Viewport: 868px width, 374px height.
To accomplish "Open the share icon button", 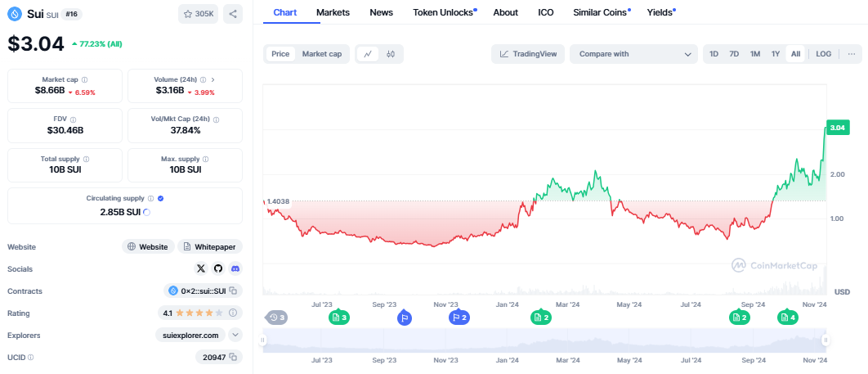I will click(232, 14).
